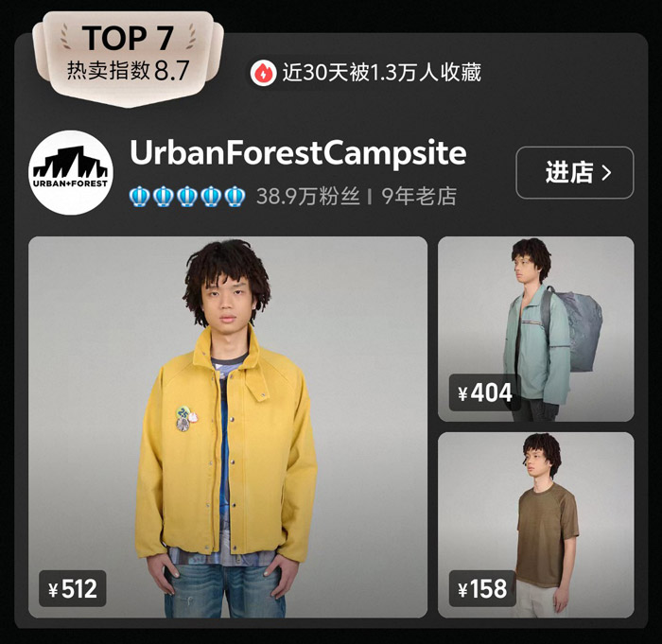Open the yellow jacket product image

point(228,426)
